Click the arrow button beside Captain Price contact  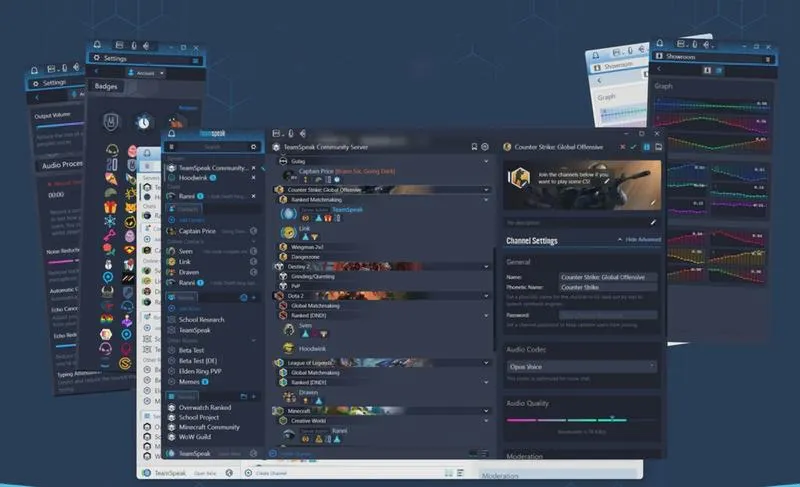pos(253,231)
